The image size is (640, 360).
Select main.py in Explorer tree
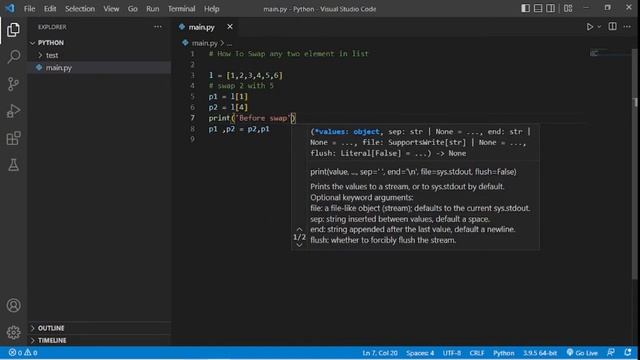tap(99, 68)
